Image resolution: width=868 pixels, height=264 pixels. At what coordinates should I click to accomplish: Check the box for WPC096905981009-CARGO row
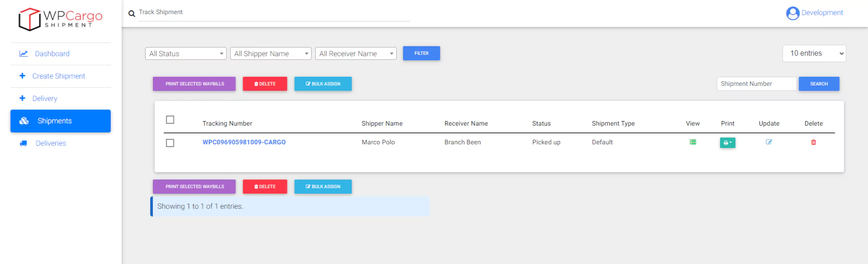coord(170,143)
